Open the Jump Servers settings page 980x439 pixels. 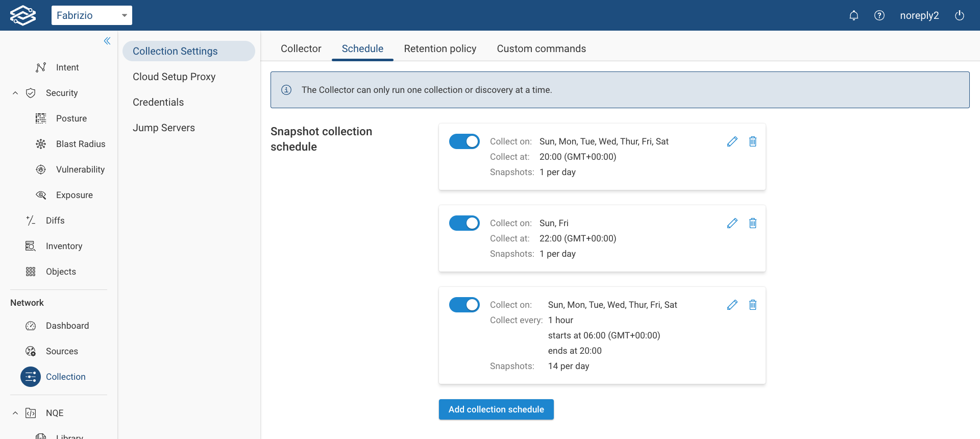(x=164, y=128)
